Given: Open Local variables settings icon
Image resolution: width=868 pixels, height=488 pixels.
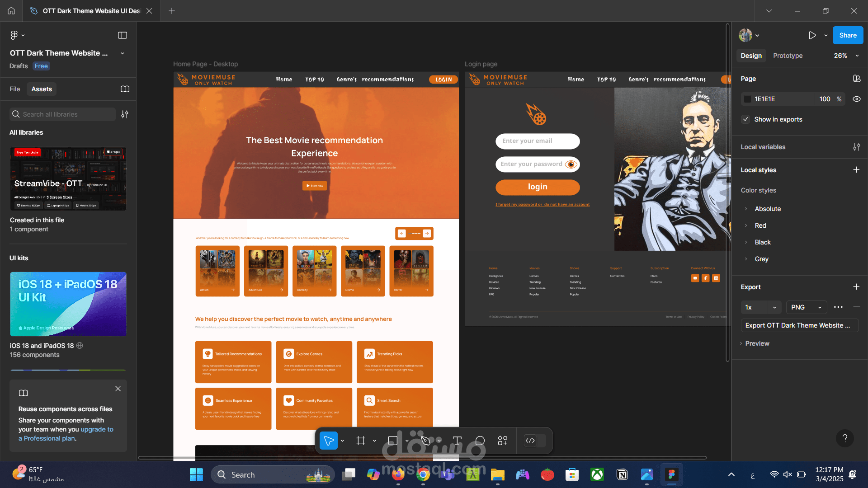Looking at the screenshot, I should [x=856, y=147].
